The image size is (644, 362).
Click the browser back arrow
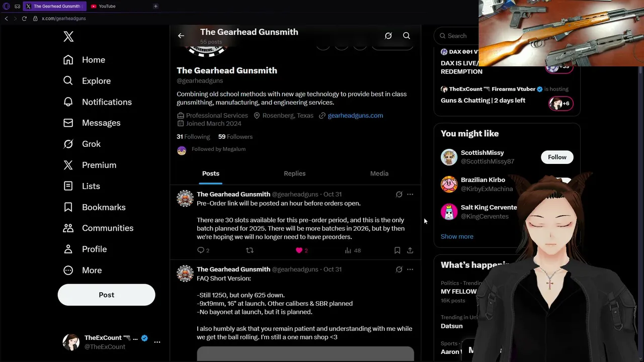point(6,19)
